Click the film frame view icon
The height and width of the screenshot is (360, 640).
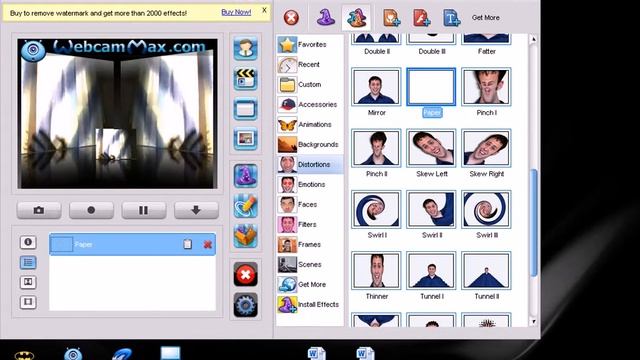[x=28, y=302]
